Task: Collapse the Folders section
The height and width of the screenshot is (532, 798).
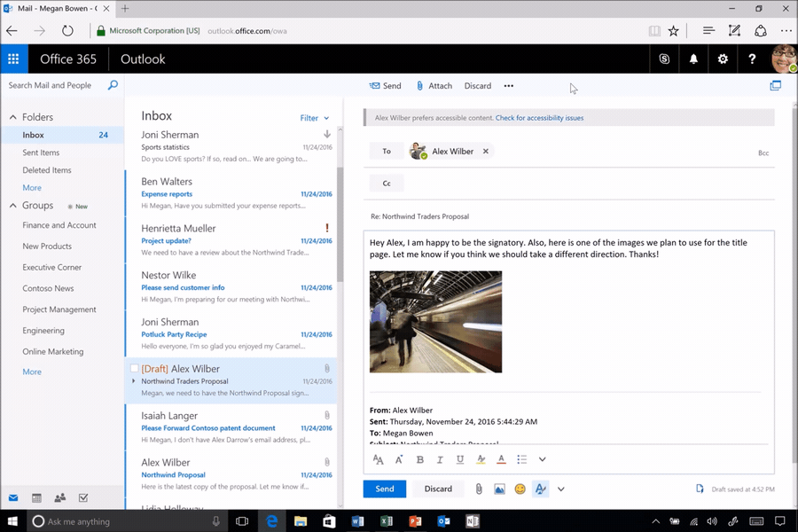Action: point(13,117)
